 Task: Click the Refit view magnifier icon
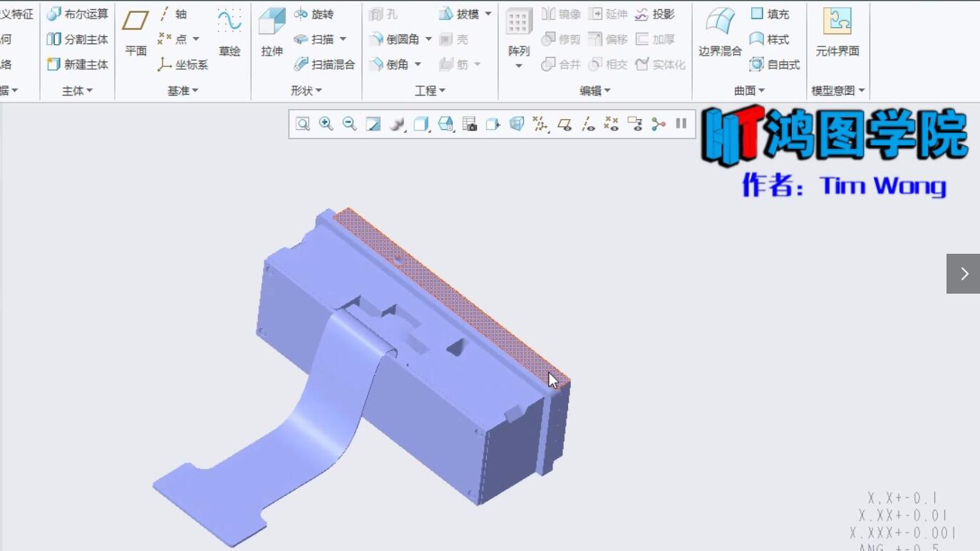pyautogui.click(x=303, y=124)
